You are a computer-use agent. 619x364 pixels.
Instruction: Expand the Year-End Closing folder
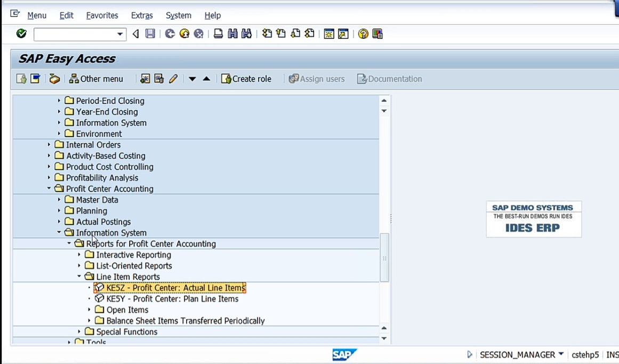coord(59,112)
